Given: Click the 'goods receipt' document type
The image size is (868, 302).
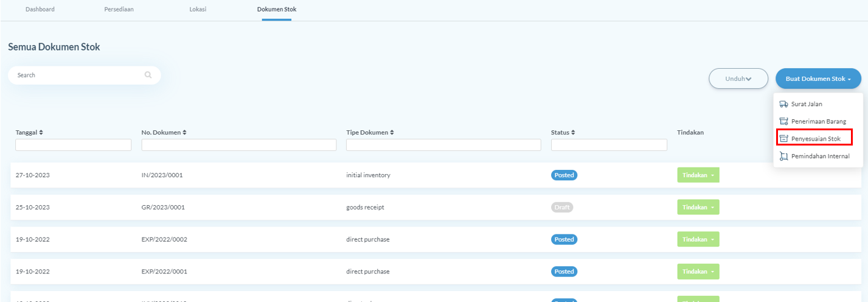Looking at the screenshot, I should coord(366,207).
